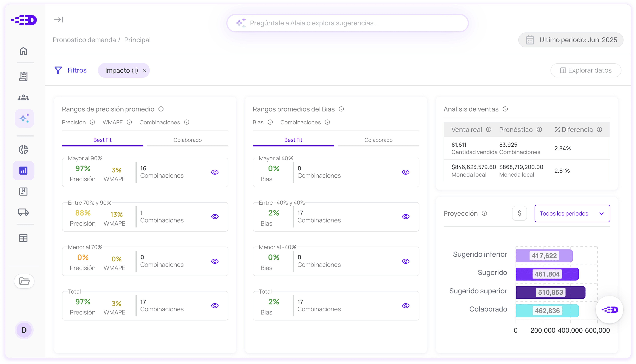Image resolution: width=636 pixels, height=364 pixels.
Task: Open the floating Datup assistant button
Action: click(x=609, y=310)
